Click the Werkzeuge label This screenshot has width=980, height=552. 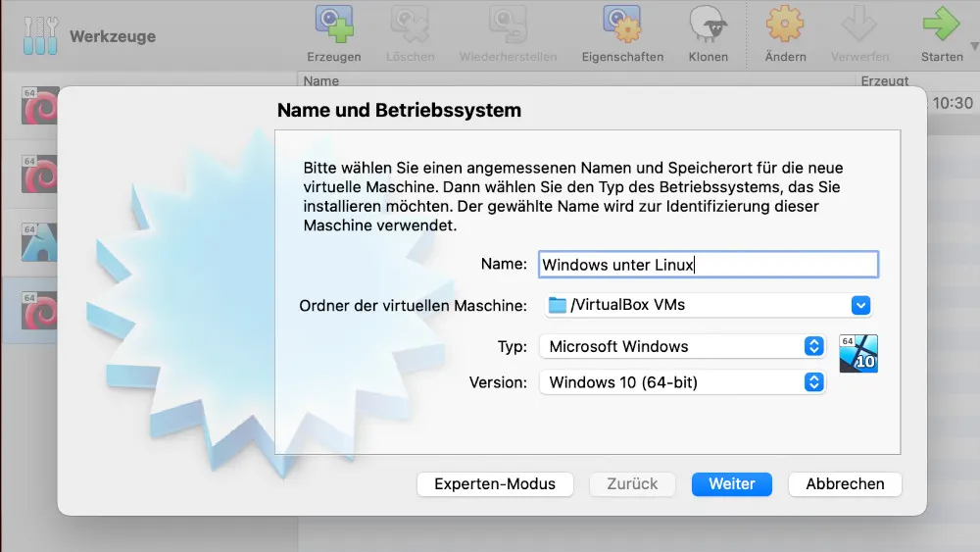pos(113,36)
